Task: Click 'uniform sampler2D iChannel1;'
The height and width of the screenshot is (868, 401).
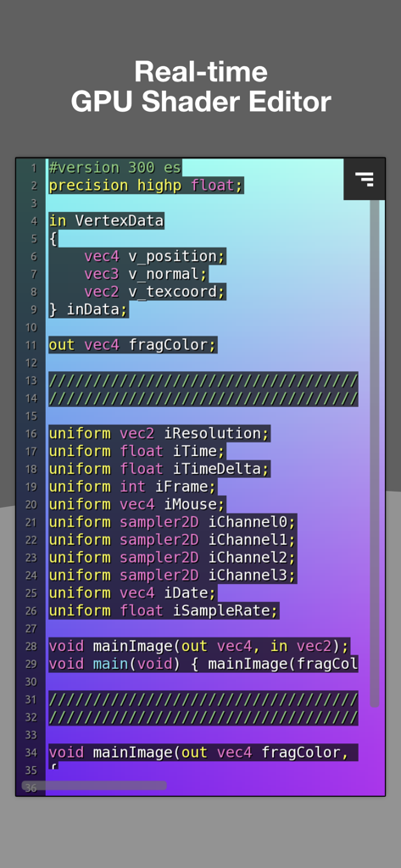Action: pyautogui.click(x=172, y=540)
